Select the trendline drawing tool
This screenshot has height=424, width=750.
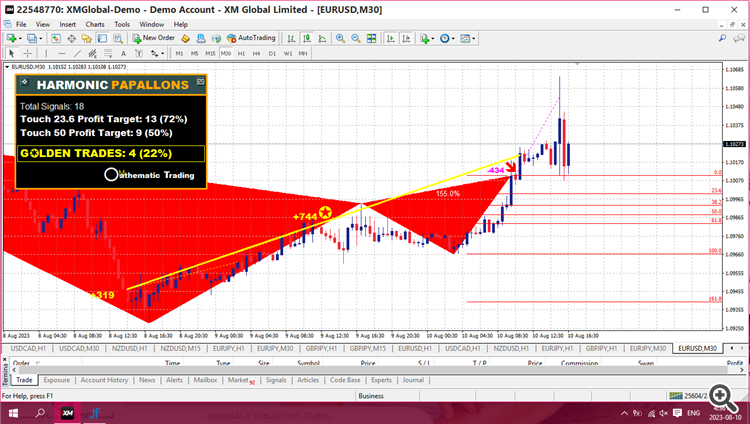[77, 53]
